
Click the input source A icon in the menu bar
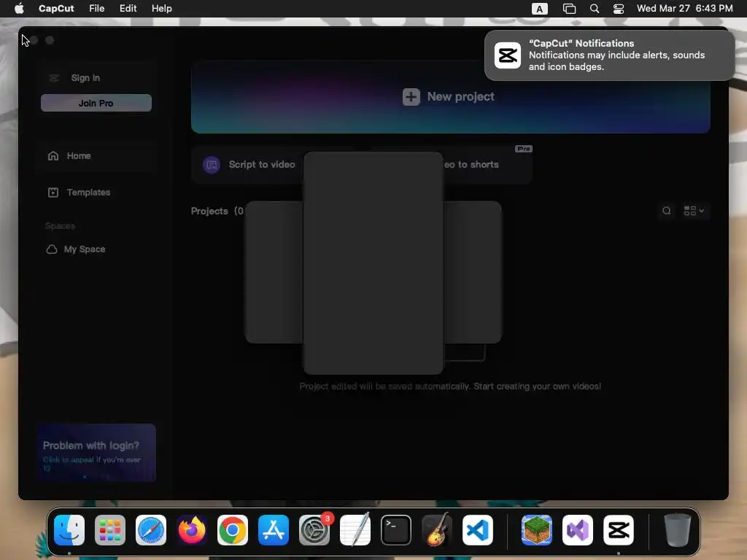(x=539, y=9)
